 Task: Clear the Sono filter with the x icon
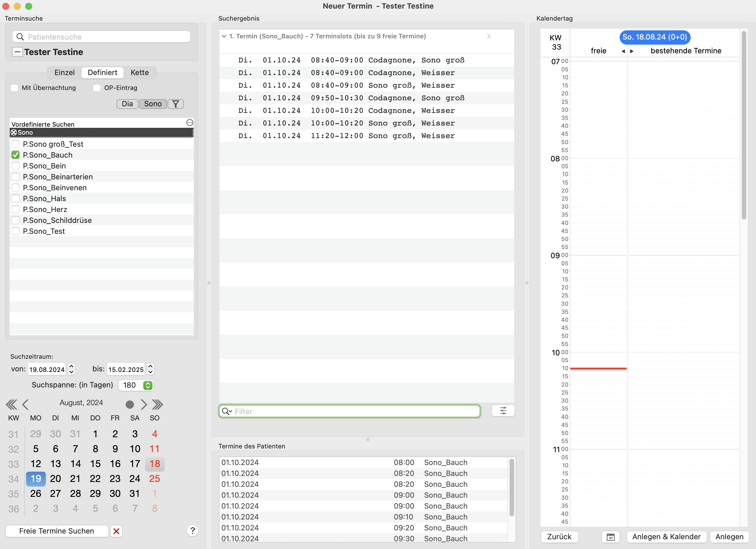[x=14, y=132]
